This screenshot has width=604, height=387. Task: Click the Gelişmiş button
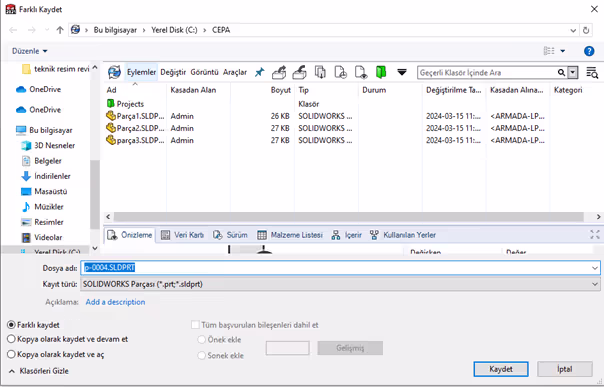(x=350, y=348)
